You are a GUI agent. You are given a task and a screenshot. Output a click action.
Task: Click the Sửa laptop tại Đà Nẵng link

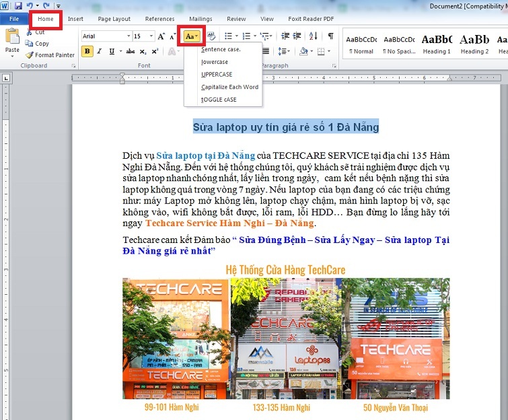tap(205, 155)
